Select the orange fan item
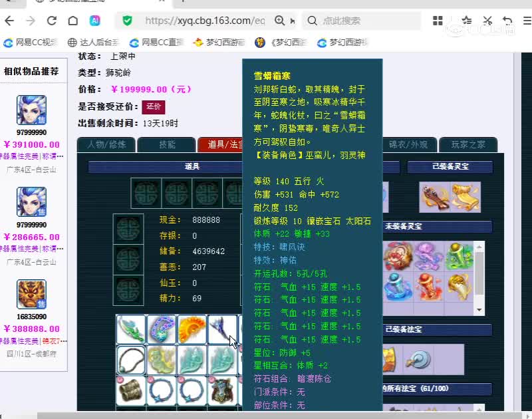This screenshot has height=419, width=532. pyautogui.click(x=192, y=329)
